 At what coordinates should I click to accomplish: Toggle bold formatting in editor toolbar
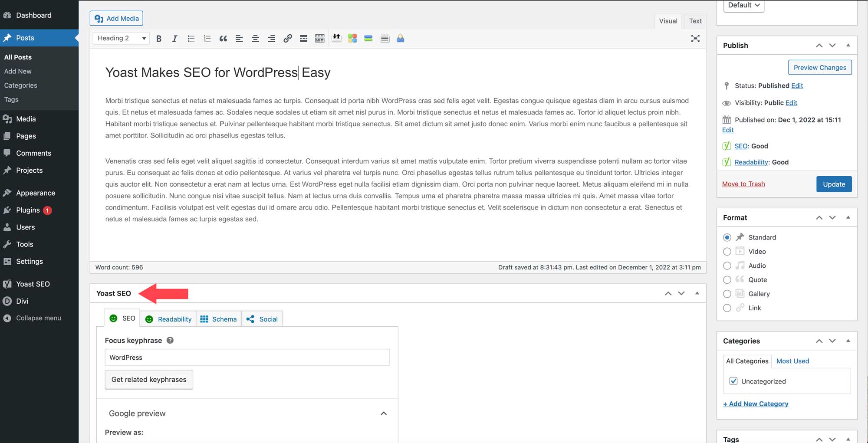159,39
